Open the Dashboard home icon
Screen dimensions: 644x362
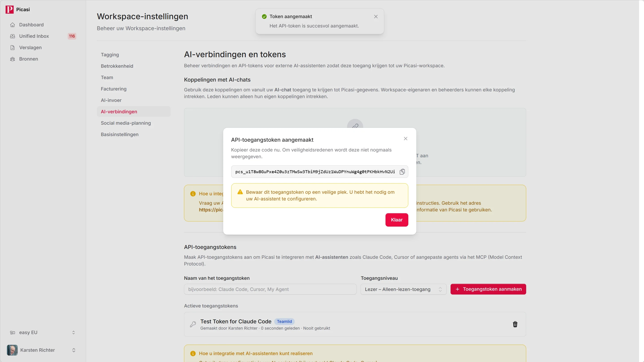(13, 25)
